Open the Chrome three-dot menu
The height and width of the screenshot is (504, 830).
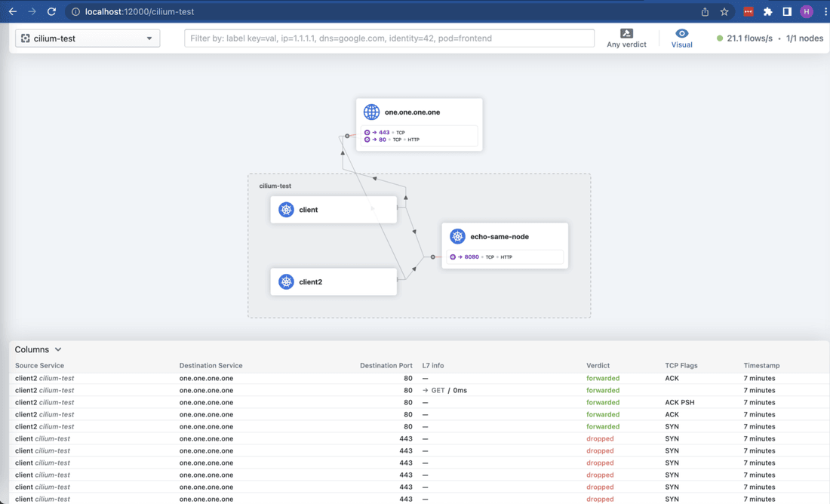825,11
